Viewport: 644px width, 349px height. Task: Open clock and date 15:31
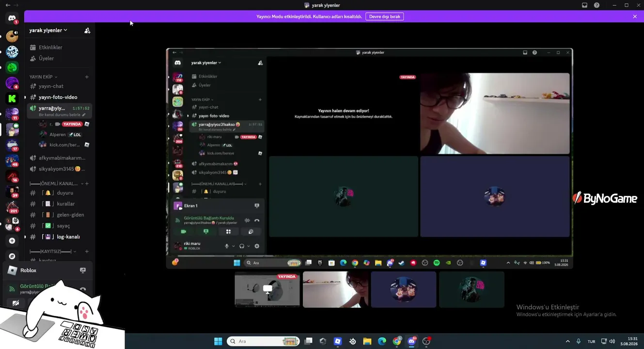pyautogui.click(x=629, y=341)
